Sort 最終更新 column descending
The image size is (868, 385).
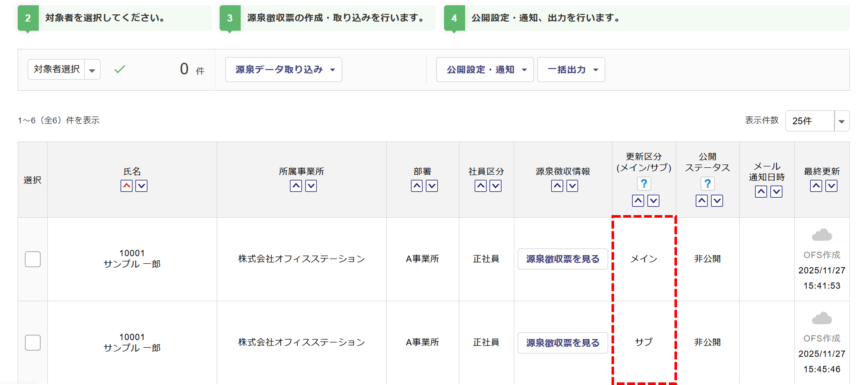point(831,186)
